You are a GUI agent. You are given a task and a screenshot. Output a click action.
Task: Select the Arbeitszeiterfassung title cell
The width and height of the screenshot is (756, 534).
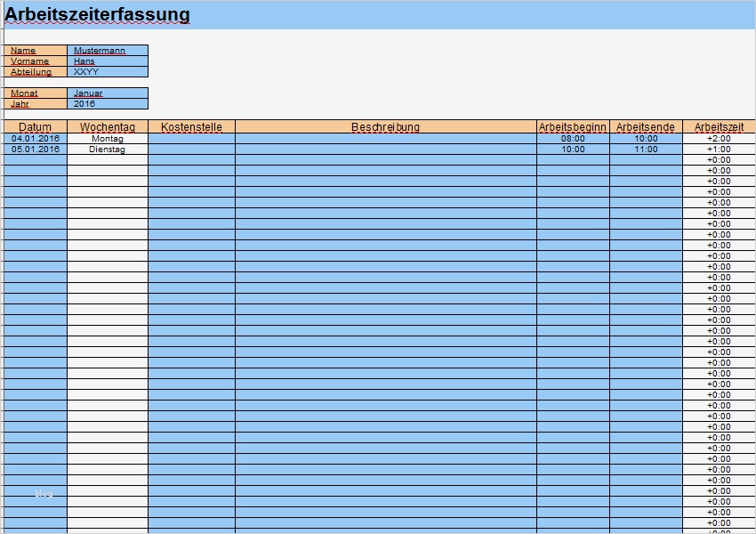tap(380, 14)
